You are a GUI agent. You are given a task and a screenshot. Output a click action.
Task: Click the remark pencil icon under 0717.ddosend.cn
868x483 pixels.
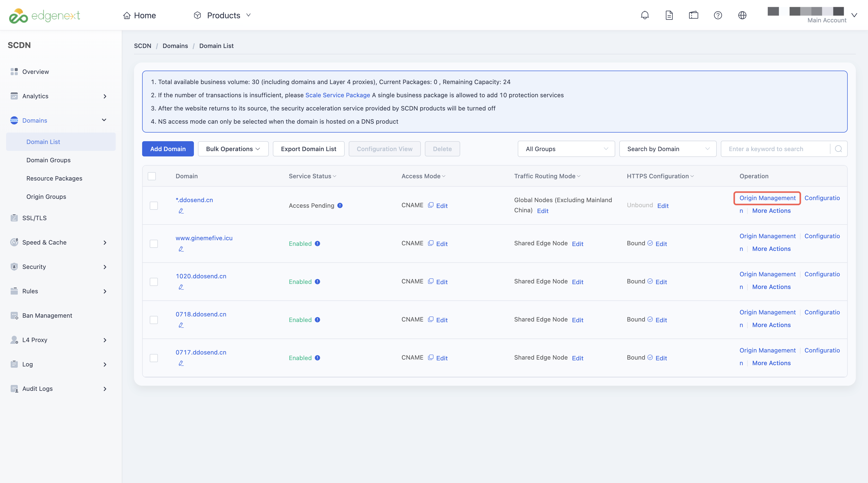point(181,363)
